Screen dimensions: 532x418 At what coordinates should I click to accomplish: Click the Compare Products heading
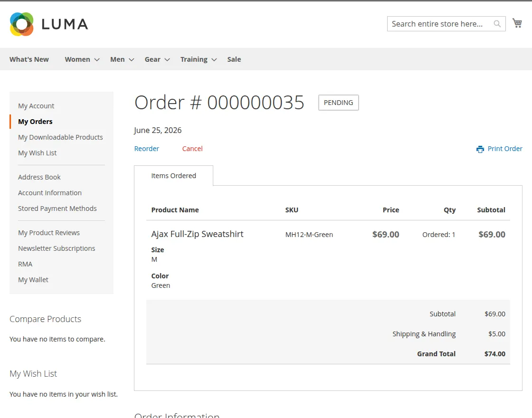click(46, 319)
